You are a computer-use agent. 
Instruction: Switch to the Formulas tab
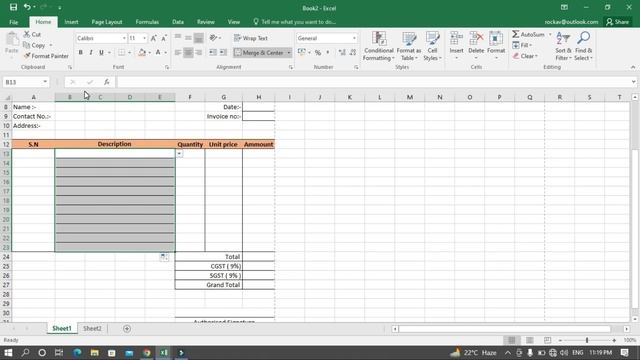[147, 22]
